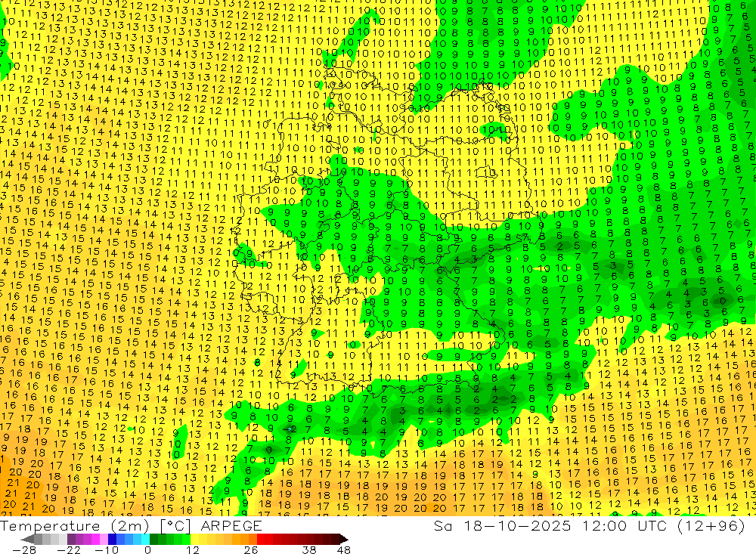The width and height of the screenshot is (756, 554).
Task: Click the '26' legend scale label
Action: (251, 550)
